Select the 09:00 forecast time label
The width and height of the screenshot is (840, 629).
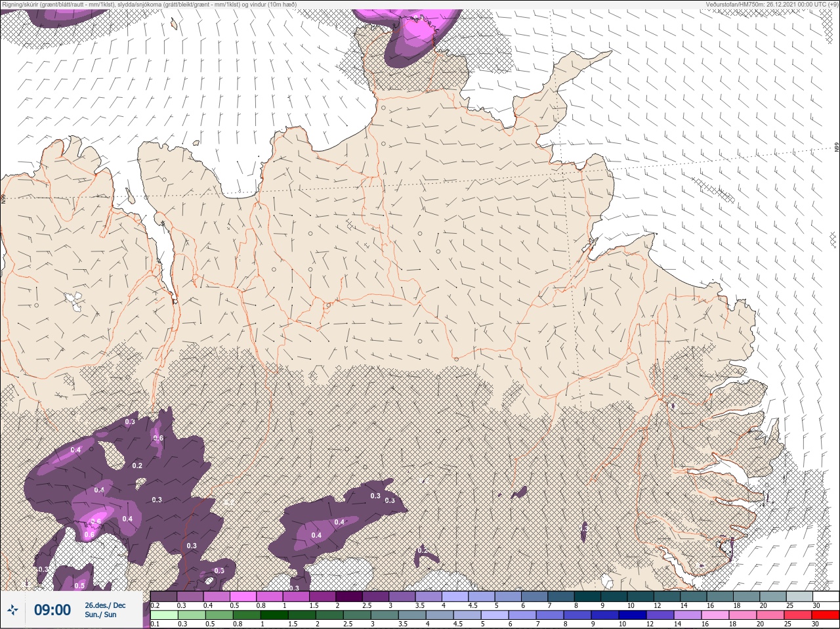click(52, 611)
